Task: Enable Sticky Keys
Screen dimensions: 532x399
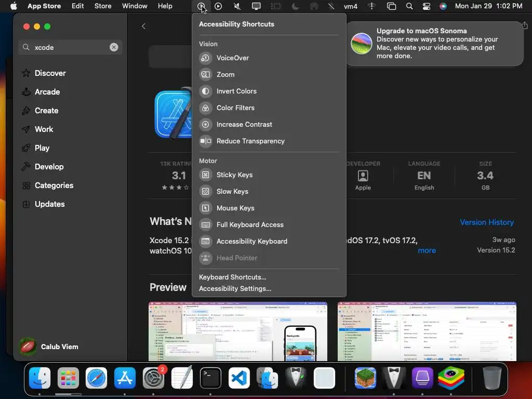Action: [269, 175]
